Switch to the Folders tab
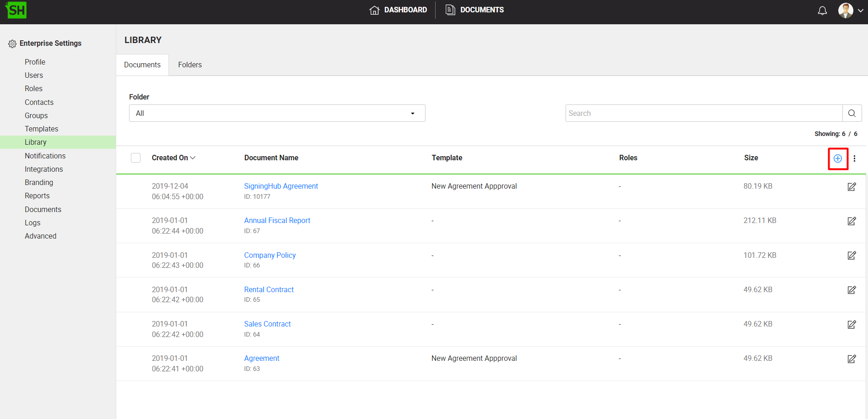 click(x=190, y=65)
